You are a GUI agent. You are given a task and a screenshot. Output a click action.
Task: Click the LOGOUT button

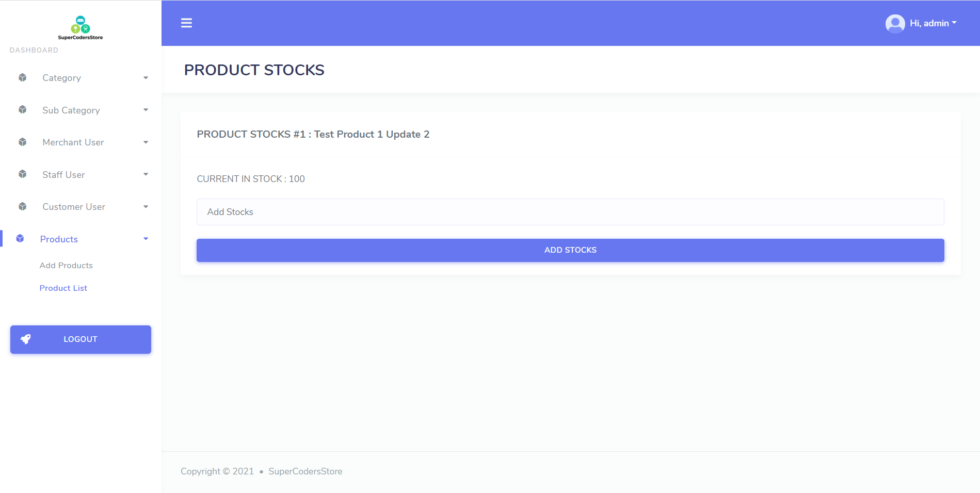(81, 339)
